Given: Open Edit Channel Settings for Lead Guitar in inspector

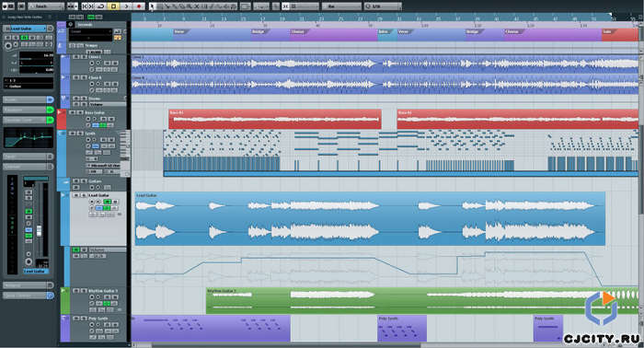Looking at the screenshot, I should 50,29.
